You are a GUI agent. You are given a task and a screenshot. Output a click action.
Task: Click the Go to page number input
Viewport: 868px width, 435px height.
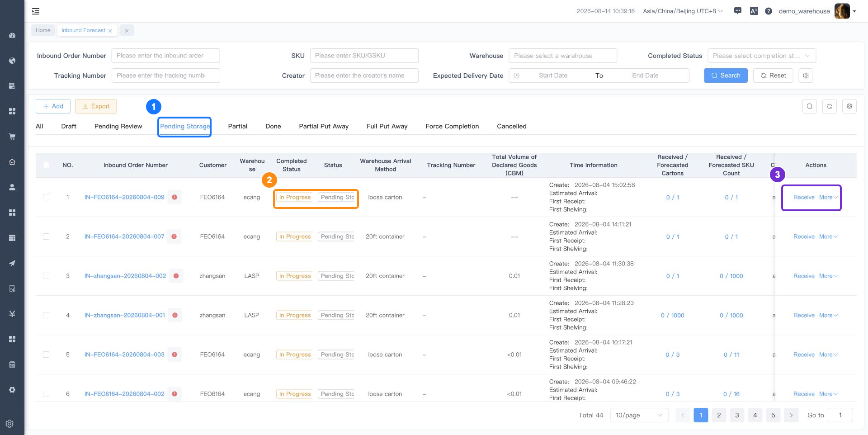840,415
